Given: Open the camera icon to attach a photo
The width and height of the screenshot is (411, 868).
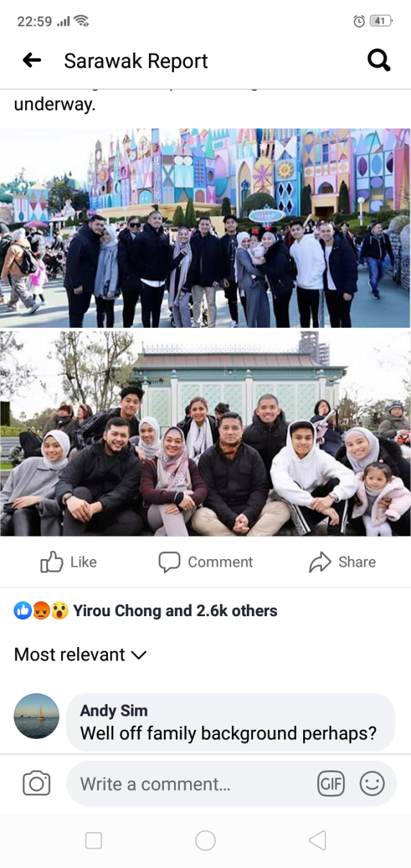Looking at the screenshot, I should pyautogui.click(x=37, y=783).
